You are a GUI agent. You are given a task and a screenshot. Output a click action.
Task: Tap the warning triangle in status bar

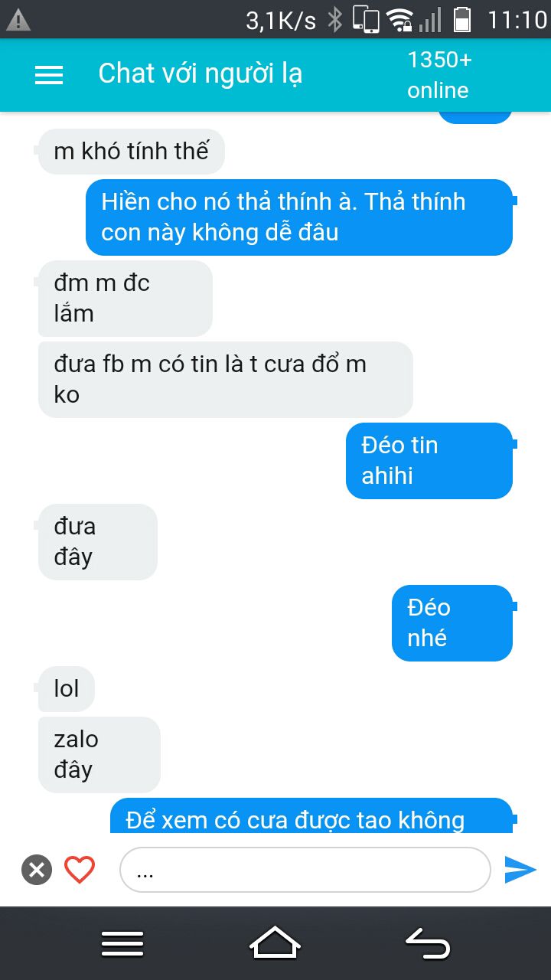click(x=18, y=20)
